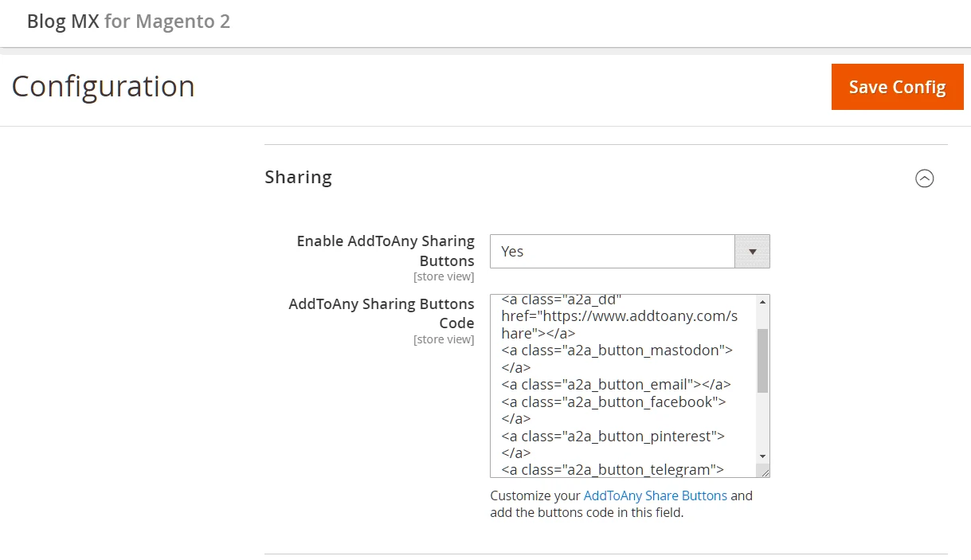Image resolution: width=971 pixels, height=560 pixels.
Task: Click the AddToAny Sharing Buttons Code label
Action: pyautogui.click(x=382, y=313)
